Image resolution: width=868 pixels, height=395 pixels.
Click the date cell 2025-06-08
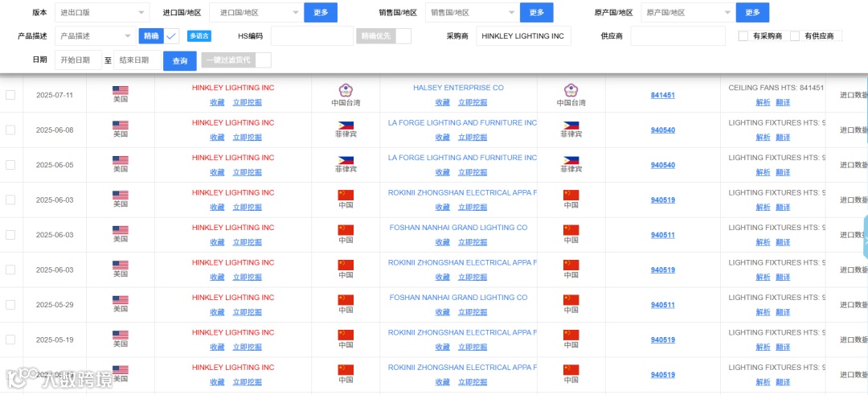55,130
